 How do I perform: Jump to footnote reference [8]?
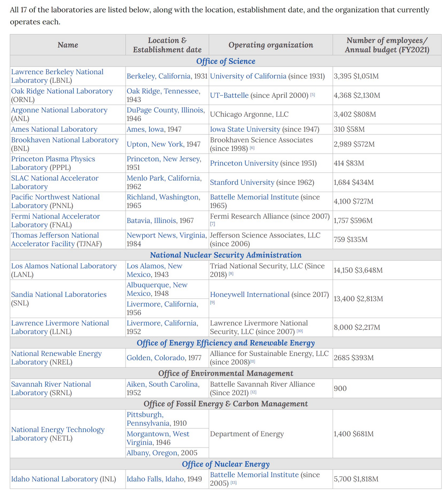click(x=231, y=274)
